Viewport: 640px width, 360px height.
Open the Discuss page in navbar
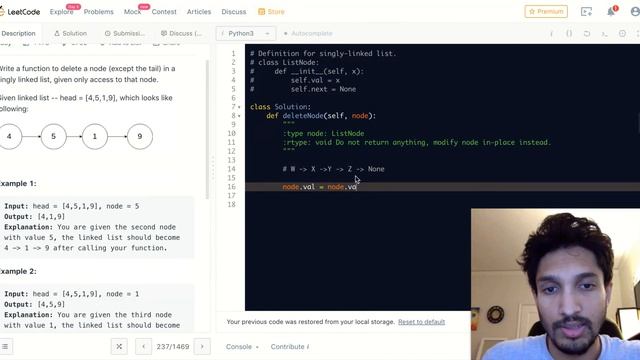(234, 12)
